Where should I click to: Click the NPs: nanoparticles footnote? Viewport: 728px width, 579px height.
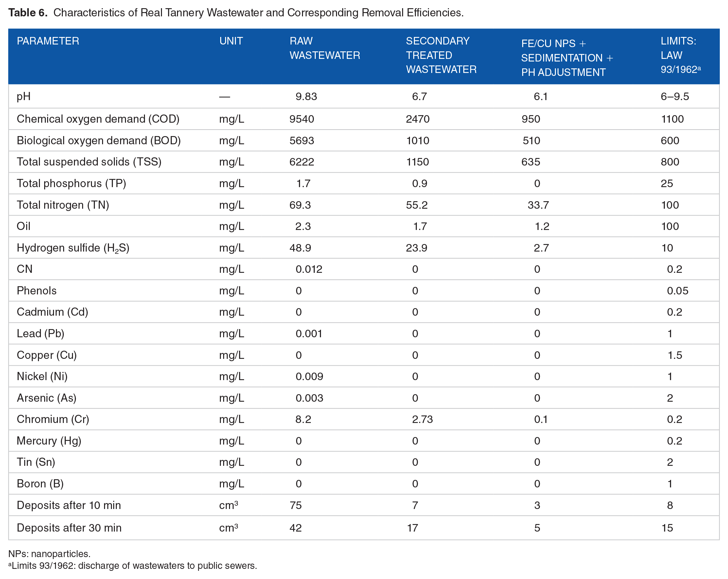[49, 554]
